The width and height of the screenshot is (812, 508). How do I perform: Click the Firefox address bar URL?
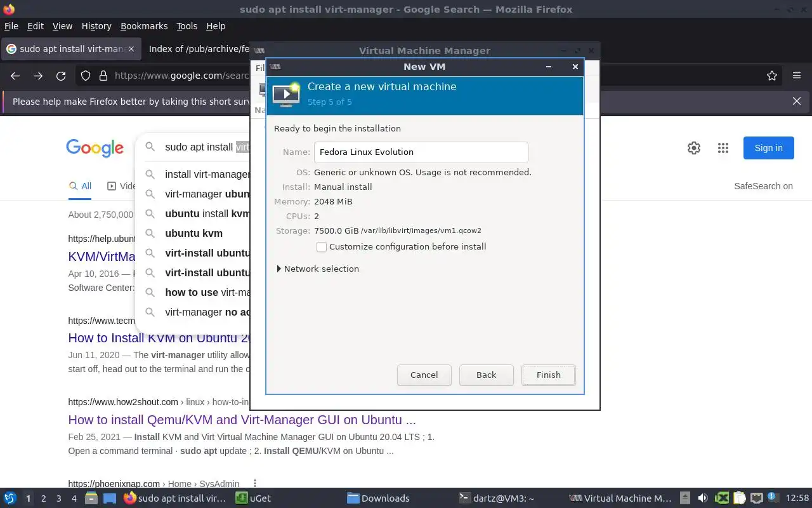click(182, 76)
